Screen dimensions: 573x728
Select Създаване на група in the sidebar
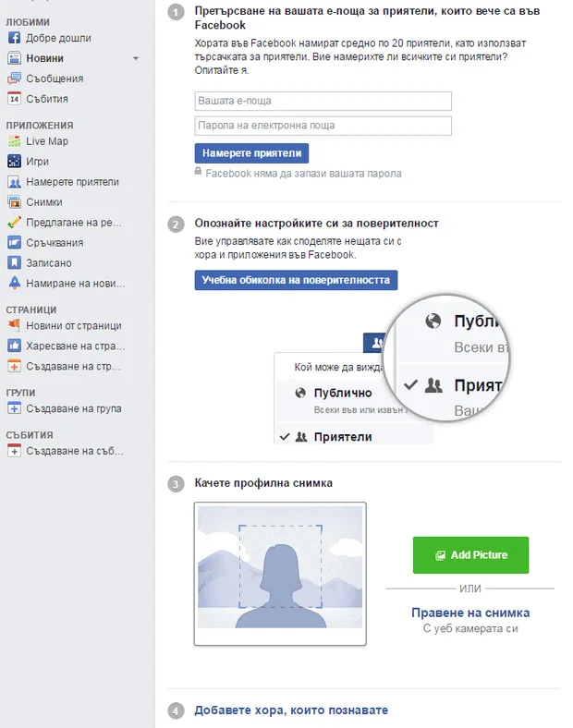[74, 408]
